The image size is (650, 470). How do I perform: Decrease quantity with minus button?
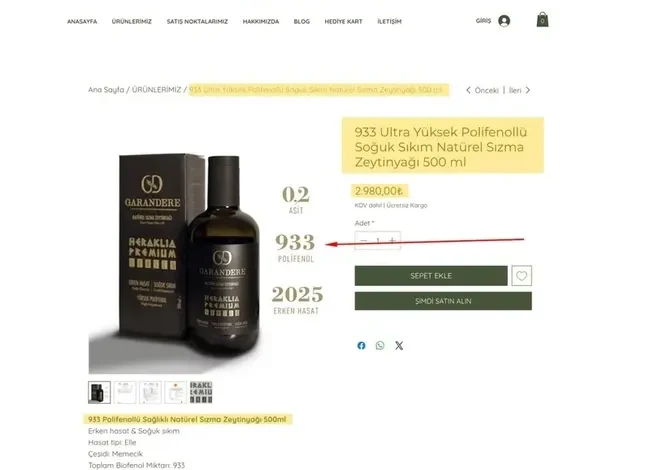364,240
